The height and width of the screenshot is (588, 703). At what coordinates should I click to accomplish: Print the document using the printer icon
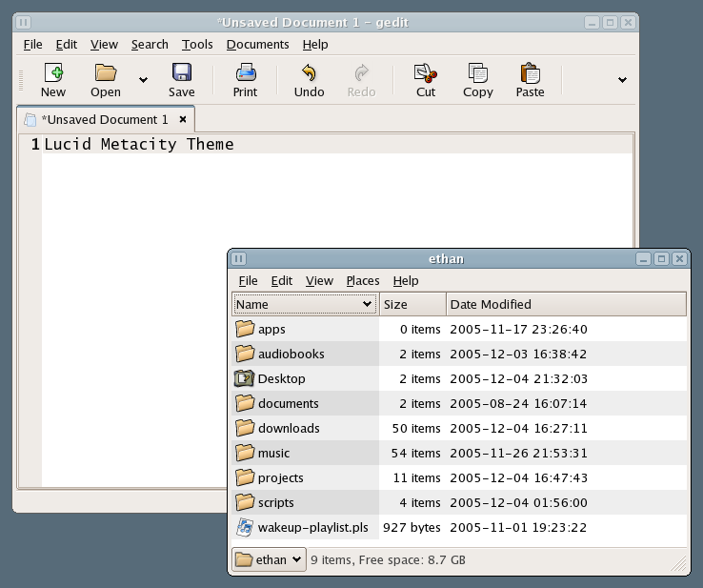[x=246, y=72]
